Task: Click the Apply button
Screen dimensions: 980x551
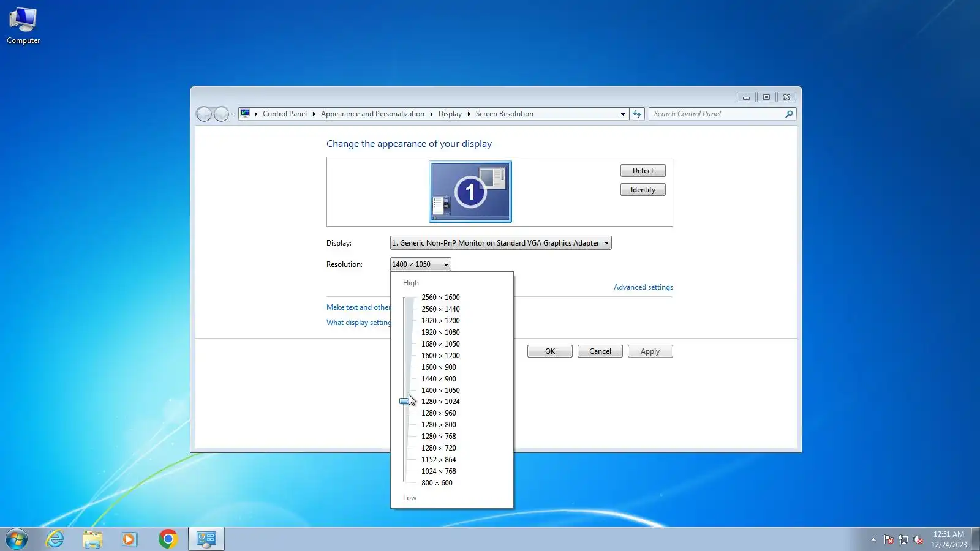Action: tap(650, 351)
